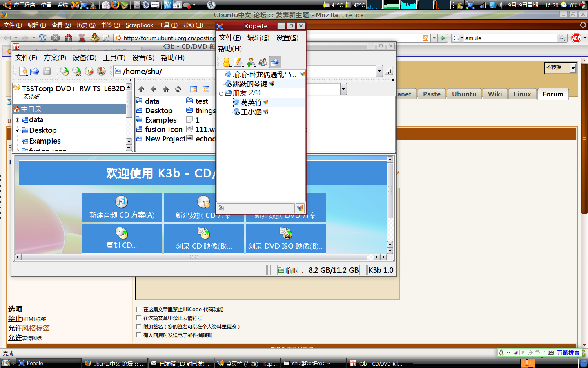The width and height of the screenshot is (588, 368).
Task: Open K3b file filter dropdown arrow
Action: pos(343,89)
